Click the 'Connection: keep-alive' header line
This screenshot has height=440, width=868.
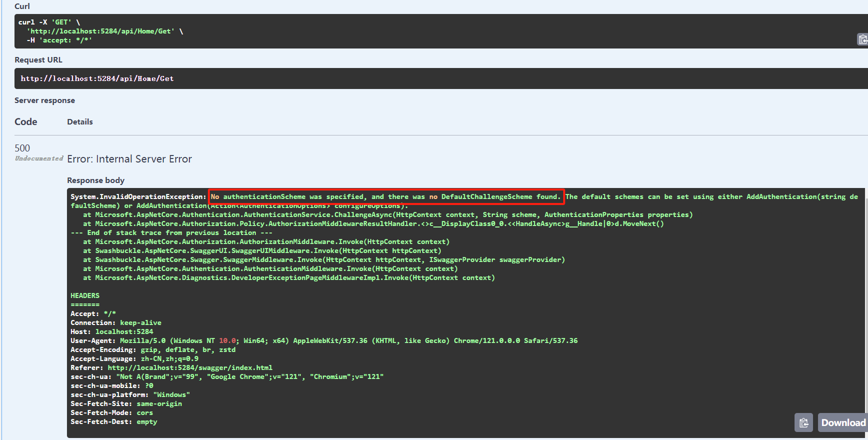click(116, 322)
